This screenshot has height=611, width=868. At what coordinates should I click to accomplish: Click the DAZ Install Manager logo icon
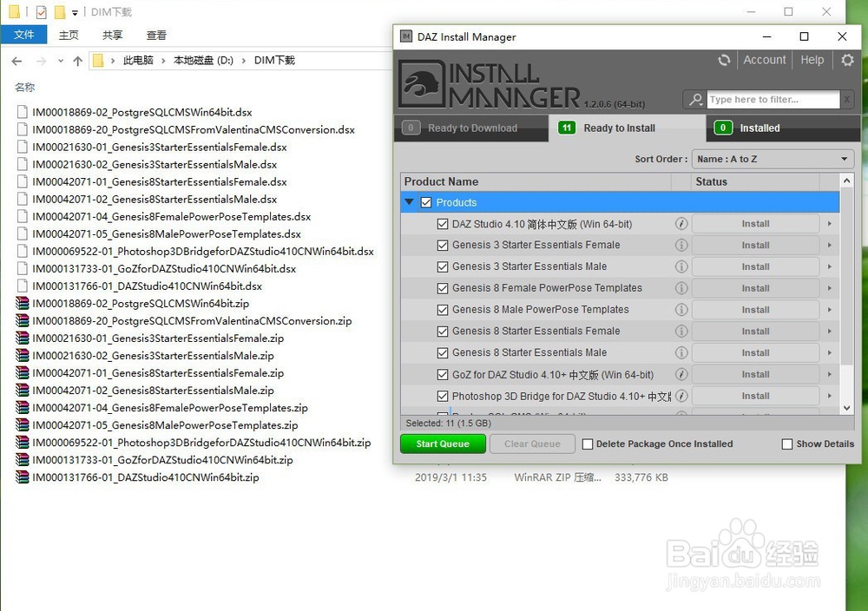click(x=422, y=84)
